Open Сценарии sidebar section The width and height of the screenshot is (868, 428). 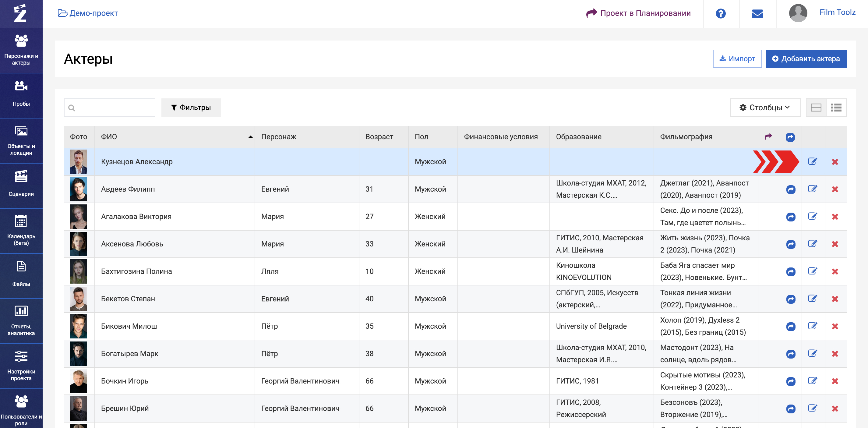pyautogui.click(x=21, y=186)
